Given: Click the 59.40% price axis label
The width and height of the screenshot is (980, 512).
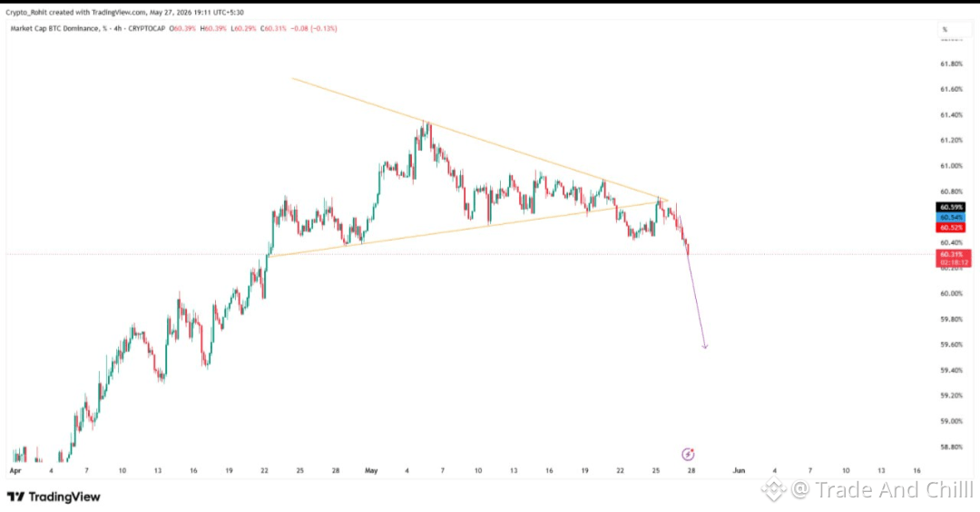Looking at the screenshot, I should (951, 370).
